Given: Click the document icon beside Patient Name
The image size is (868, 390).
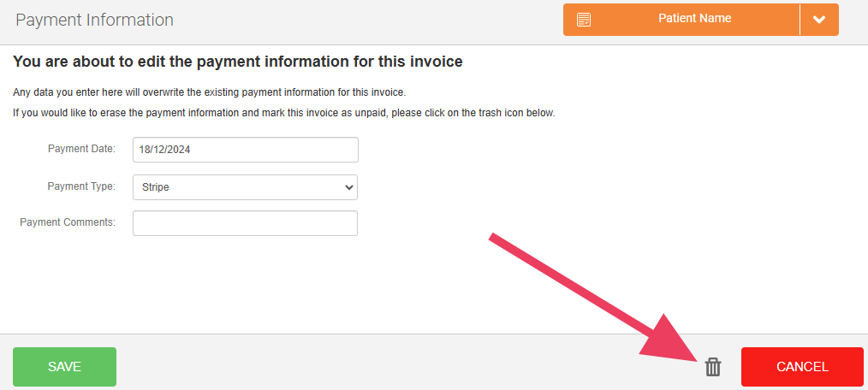Looking at the screenshot, I should tap(584, 19).
